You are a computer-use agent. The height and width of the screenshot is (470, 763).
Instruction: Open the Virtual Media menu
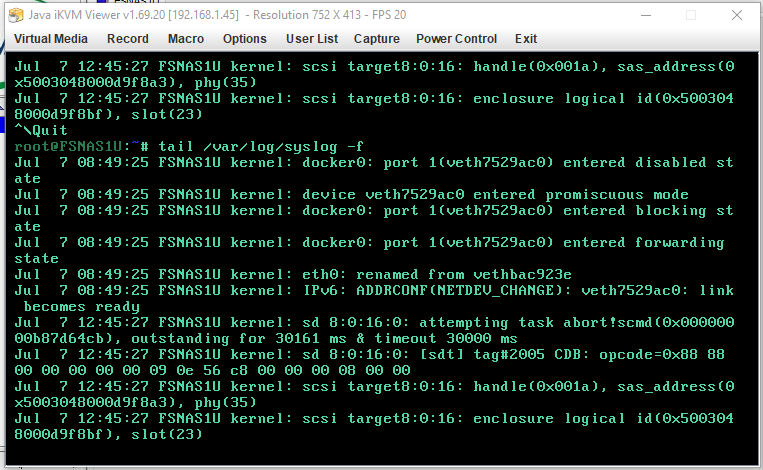[51, 39]
